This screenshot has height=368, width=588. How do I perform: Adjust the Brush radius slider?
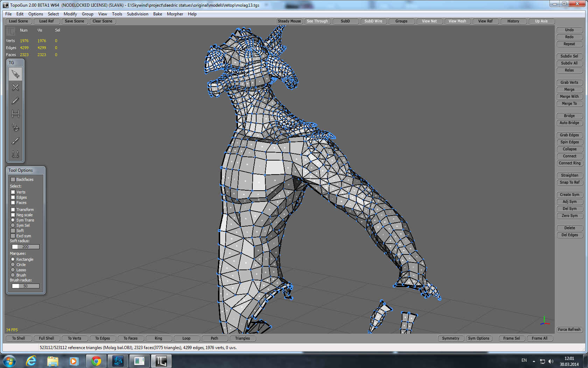pos(26,286)
